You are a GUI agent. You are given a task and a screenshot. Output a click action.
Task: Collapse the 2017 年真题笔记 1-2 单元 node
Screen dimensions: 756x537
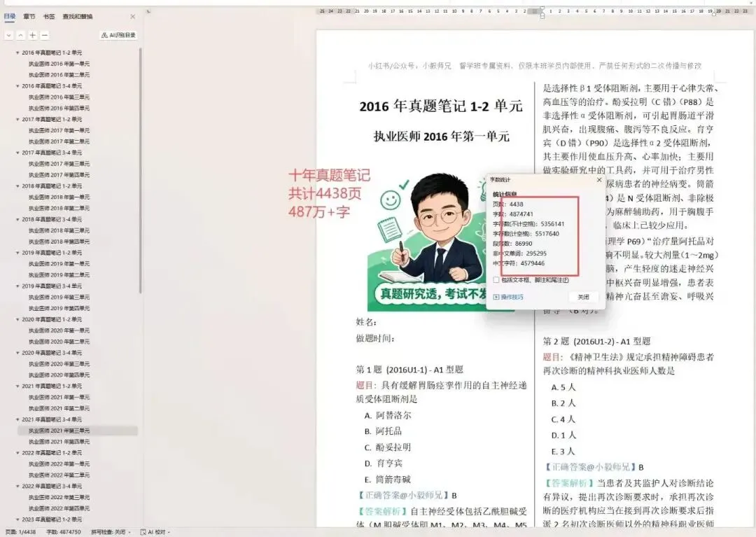click(x=17, y=119)
